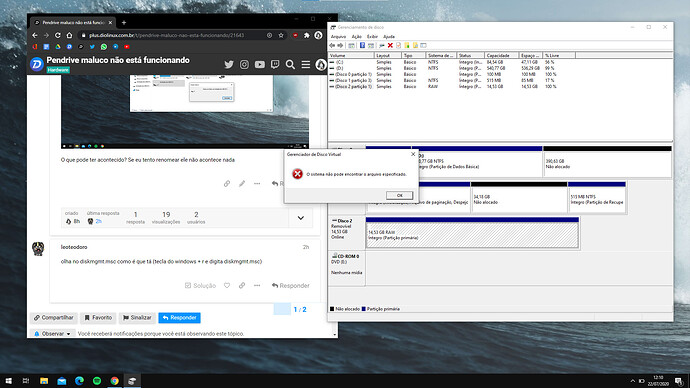Open the Twitter bookmark in bookmarks bar
The width and height of the screenshot is (690, 388).
pos(92,46)
